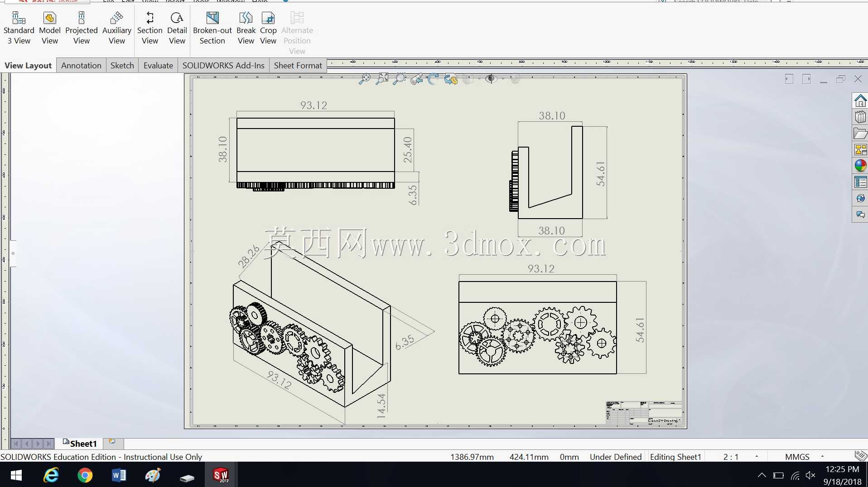The width and height of the screenshot is (868, 487).
Task: Open File Explorer task pane
Action: pos(860,133)
